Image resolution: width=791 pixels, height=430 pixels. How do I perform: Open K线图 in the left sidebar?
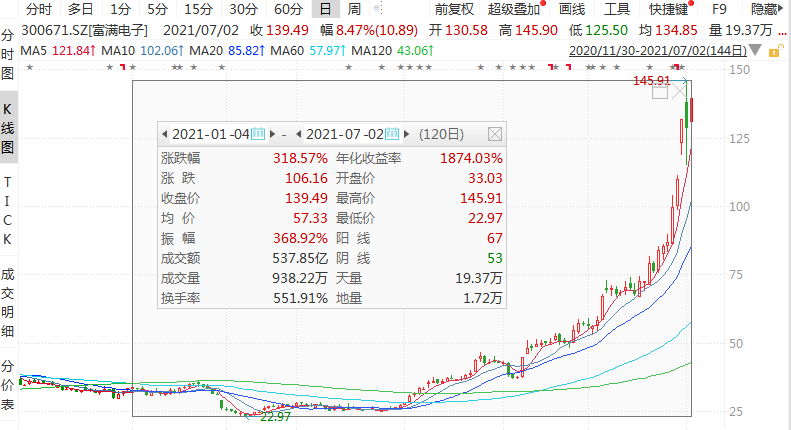click(8, 128)
